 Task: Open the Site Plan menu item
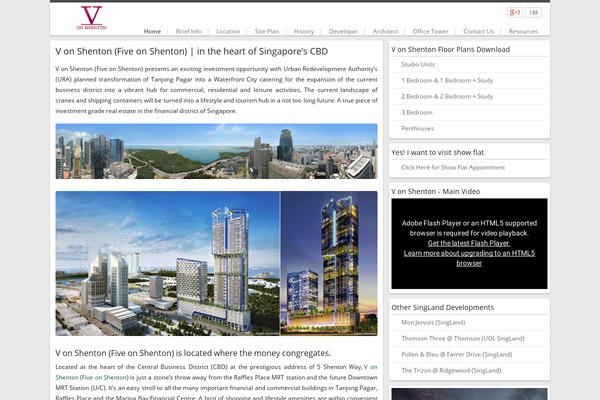[x=267, y=31]
